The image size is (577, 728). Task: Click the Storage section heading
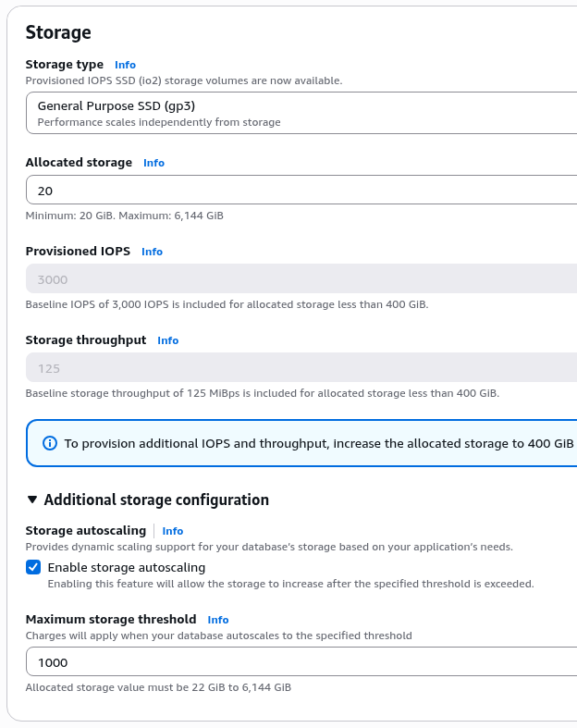pyautogui.click(x=58, y=32)
